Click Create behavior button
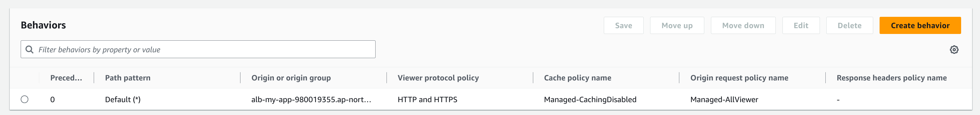This screenshot has height=115, width=980. click(x=920, y=25)
